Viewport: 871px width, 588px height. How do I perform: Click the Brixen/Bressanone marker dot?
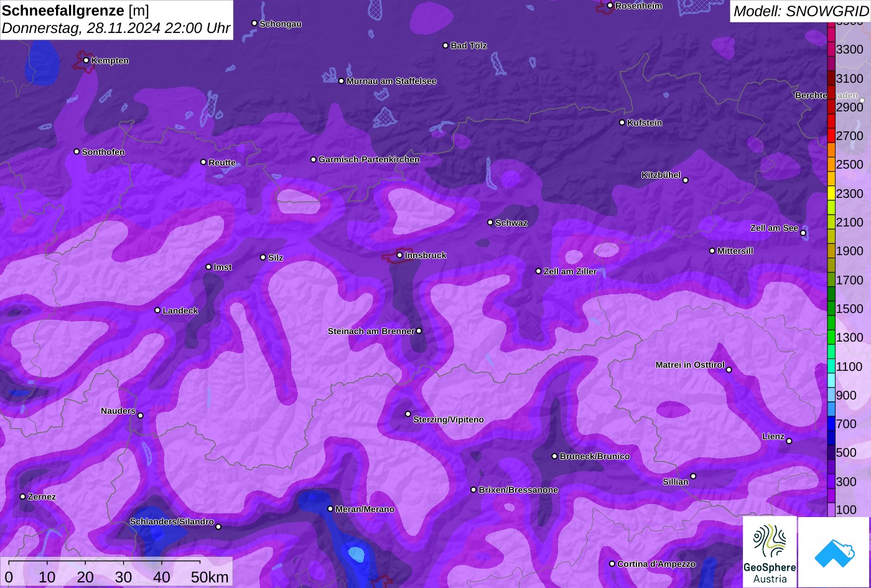click(x=473, y=490)
